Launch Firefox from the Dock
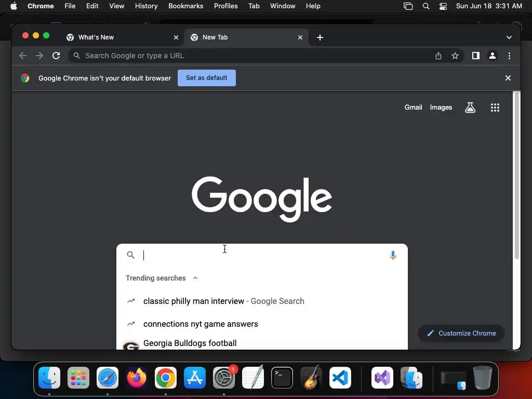Viewport: 532px width, 399px height. point(137,378)
